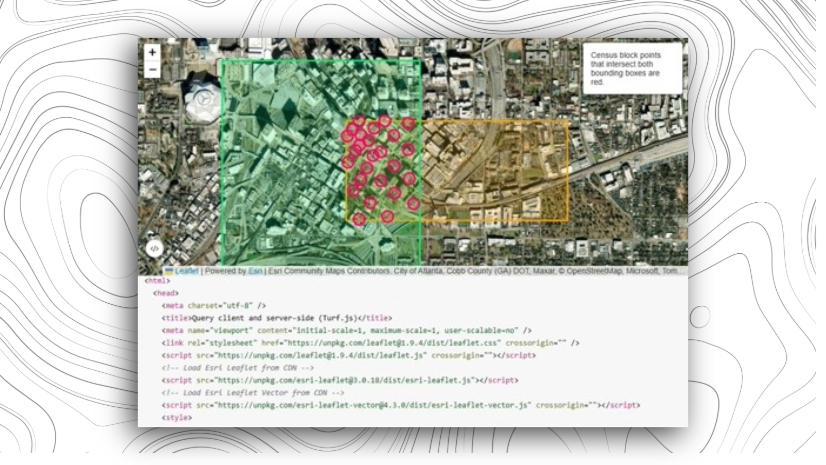
Task: Open the Esri attribution link
Action: point(255,271)
